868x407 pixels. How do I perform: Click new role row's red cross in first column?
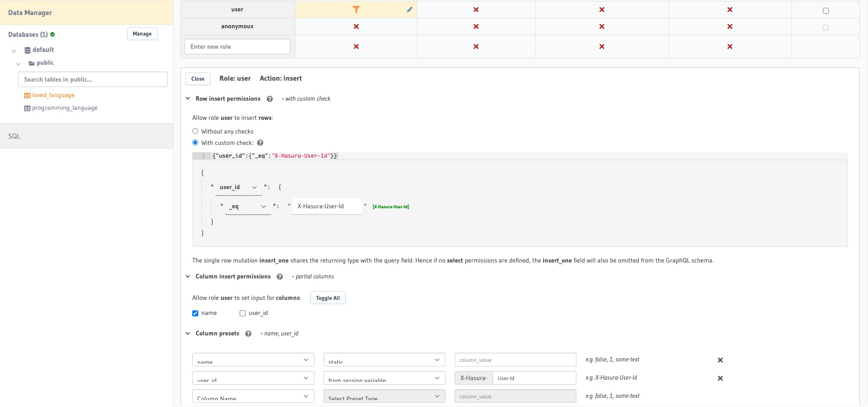356,46
